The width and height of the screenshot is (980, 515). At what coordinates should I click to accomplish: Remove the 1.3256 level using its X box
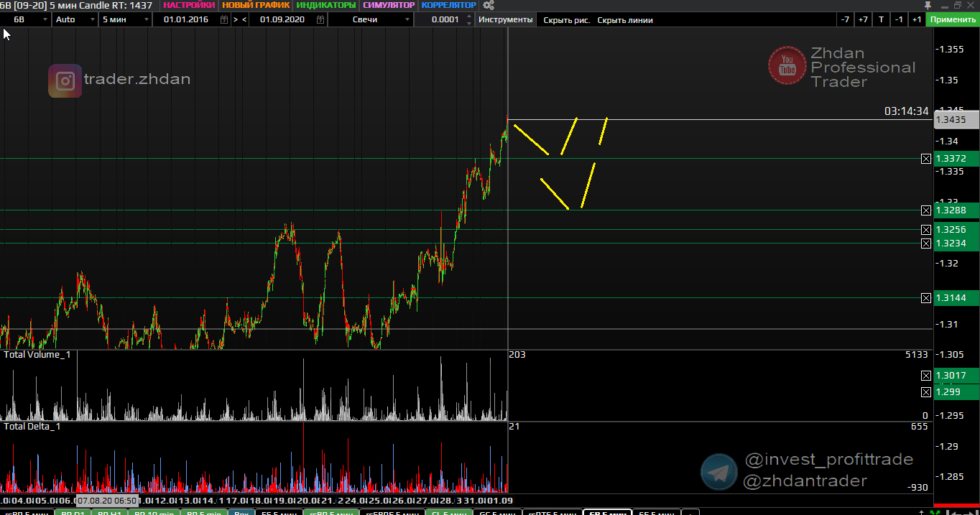926,230
